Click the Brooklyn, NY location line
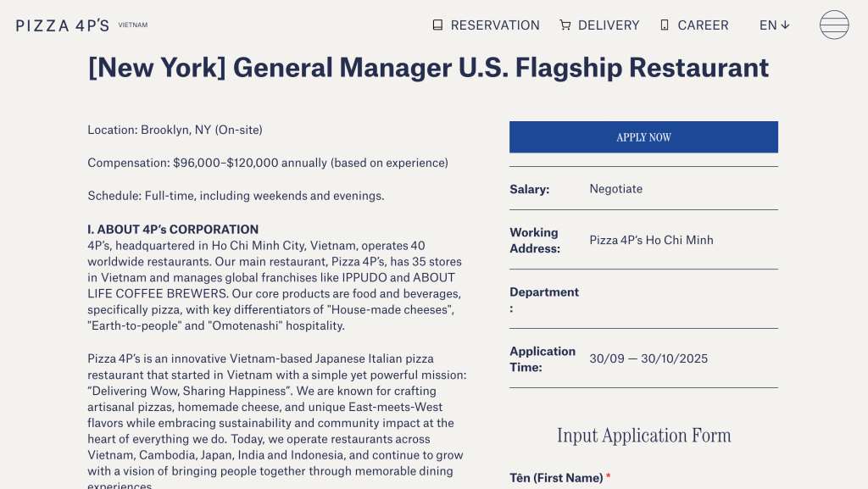 coord(175,131)
